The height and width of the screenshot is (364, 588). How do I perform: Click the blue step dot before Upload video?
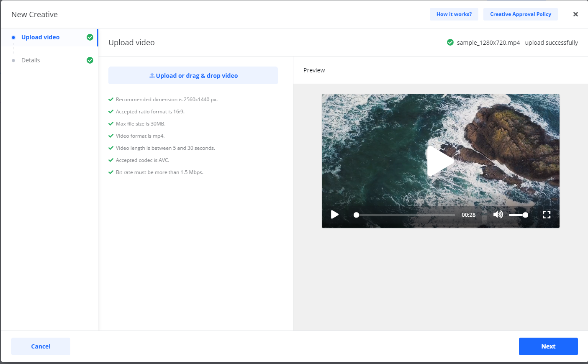(x=13, y=37)
